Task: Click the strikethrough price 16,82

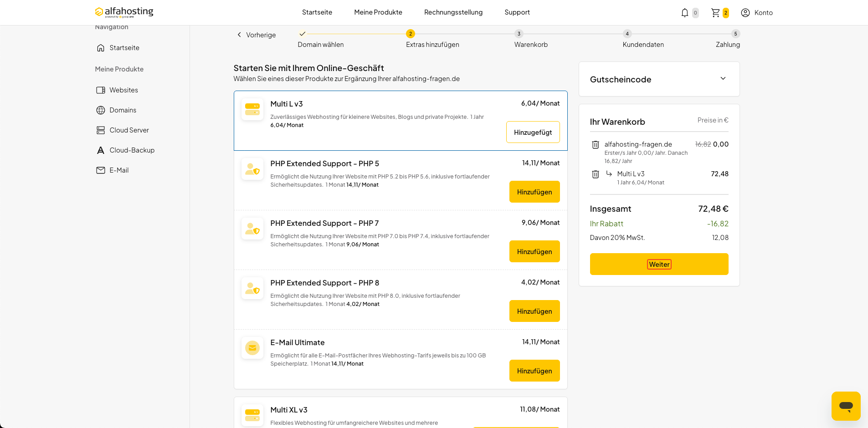Action: coord(703,144)
